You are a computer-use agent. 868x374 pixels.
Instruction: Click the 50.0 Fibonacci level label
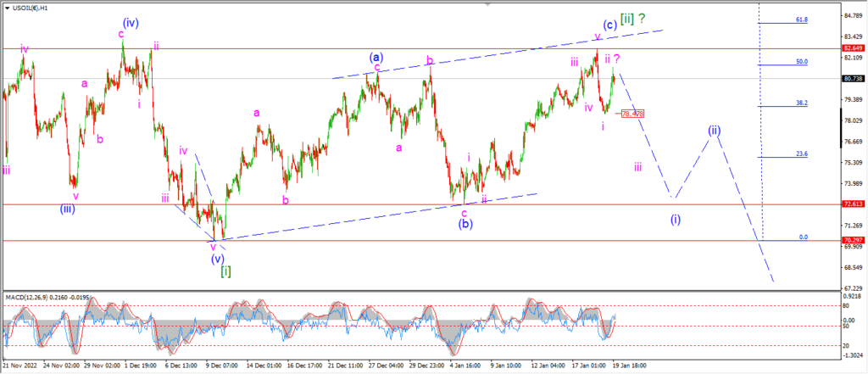(802, 62)
